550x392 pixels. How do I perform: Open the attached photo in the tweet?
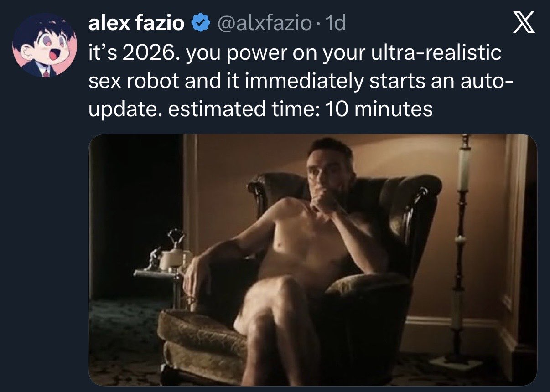(x=312, y=260)
